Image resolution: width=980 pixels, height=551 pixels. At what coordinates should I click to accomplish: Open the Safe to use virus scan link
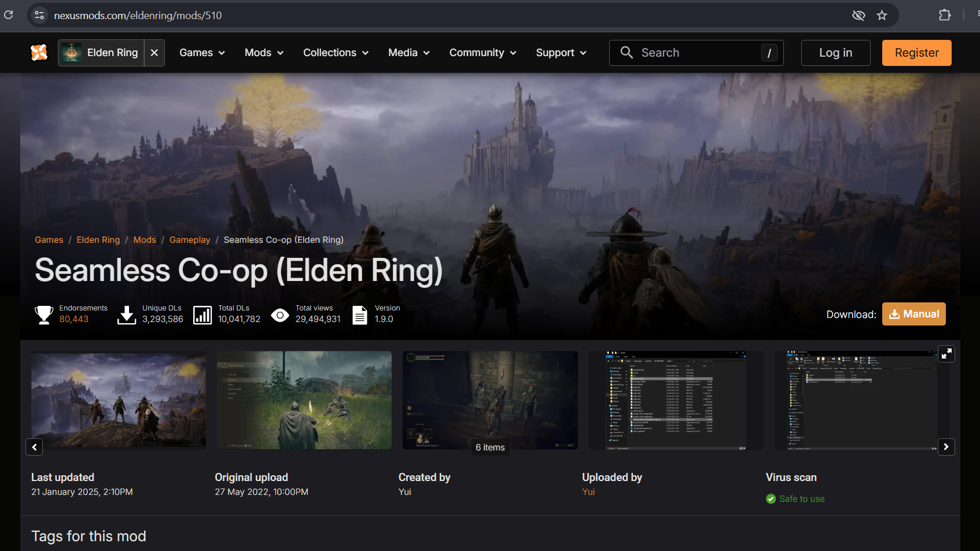tap(802, 499)
